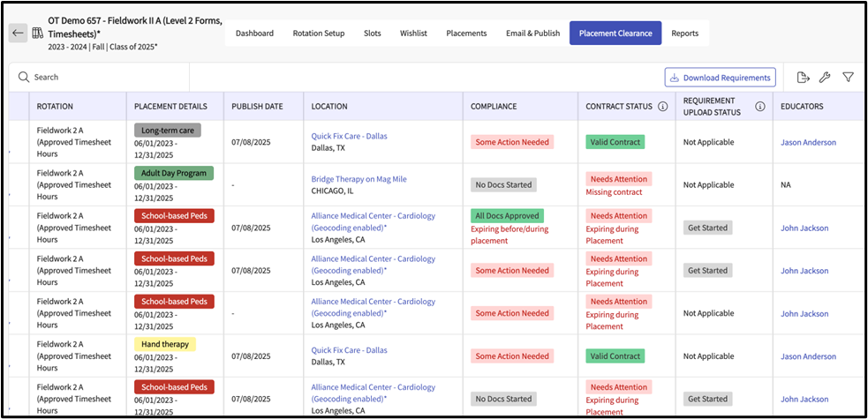
Task: Open the wrench settings icon
Action: (825, 78)
